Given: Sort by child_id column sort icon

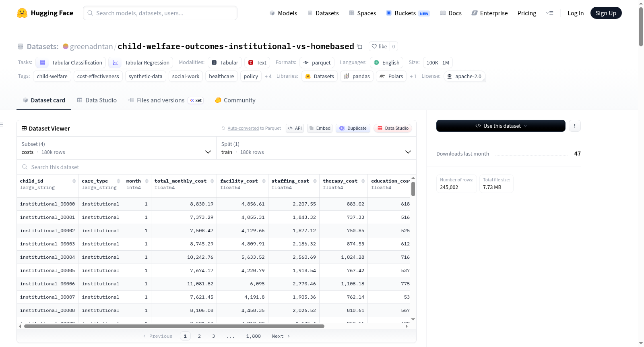Looking at the screenshot, I should click(x=74, y=181).
